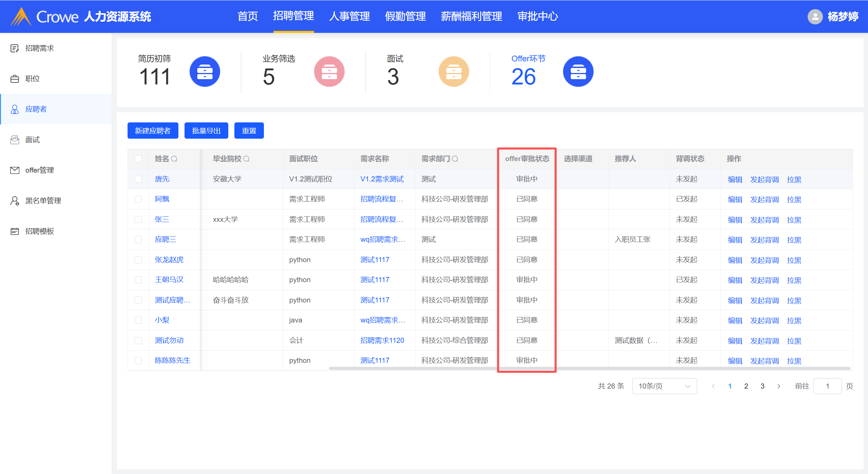Toggle the select-all checkbox in table header

click(x=138, y=159)
